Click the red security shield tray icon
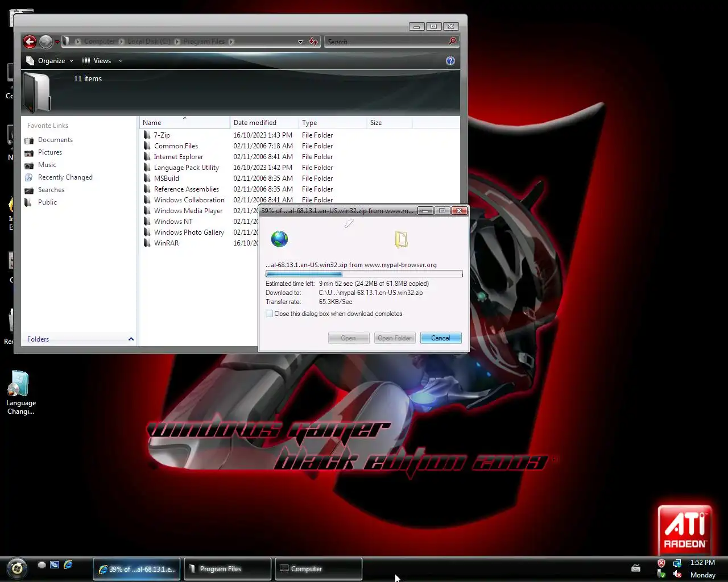 (661, 563)
